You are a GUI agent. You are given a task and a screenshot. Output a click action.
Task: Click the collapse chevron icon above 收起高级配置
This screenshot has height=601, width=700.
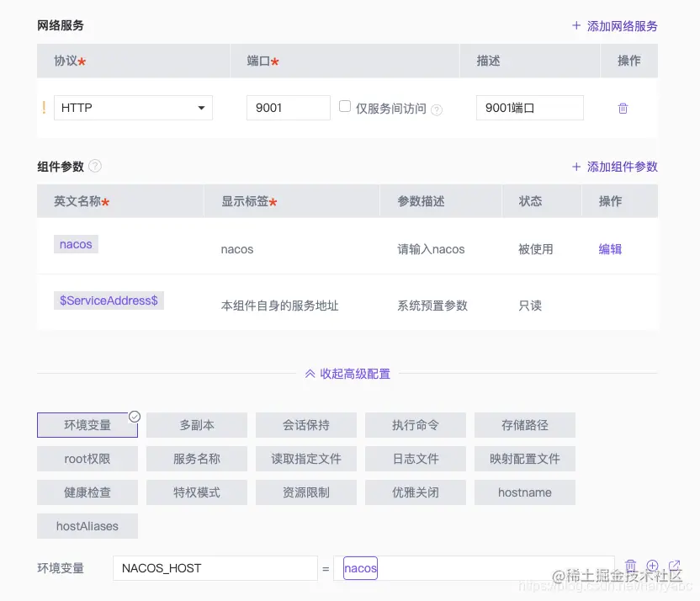(310, 373)
